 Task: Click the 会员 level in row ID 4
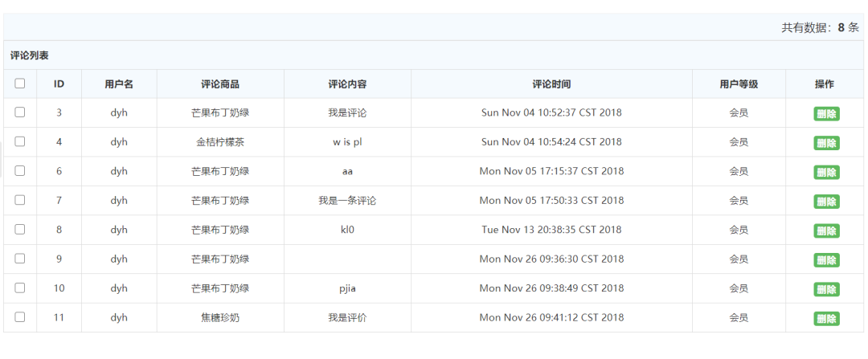point(739,142)
